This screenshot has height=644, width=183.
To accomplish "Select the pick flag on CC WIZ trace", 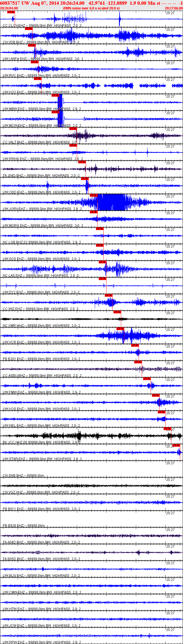I will 109,295.
